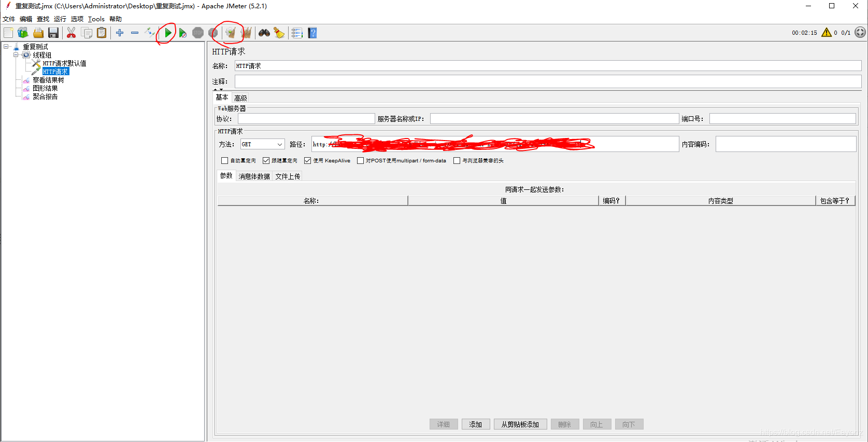This screenshot has width=868, height=442.
Task: Collapse the 线程组 tree node
Action: click(16, 55)
